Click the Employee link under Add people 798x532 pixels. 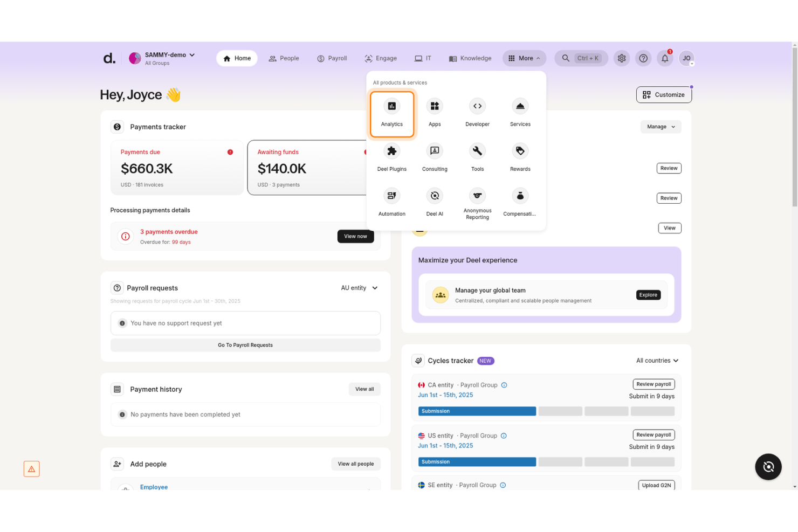154,487
